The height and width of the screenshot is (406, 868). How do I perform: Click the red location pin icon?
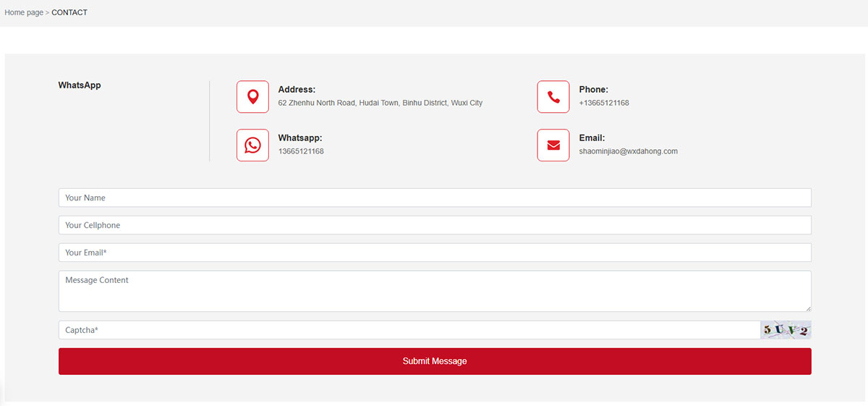pyautogui.click(x=252, y=97)
